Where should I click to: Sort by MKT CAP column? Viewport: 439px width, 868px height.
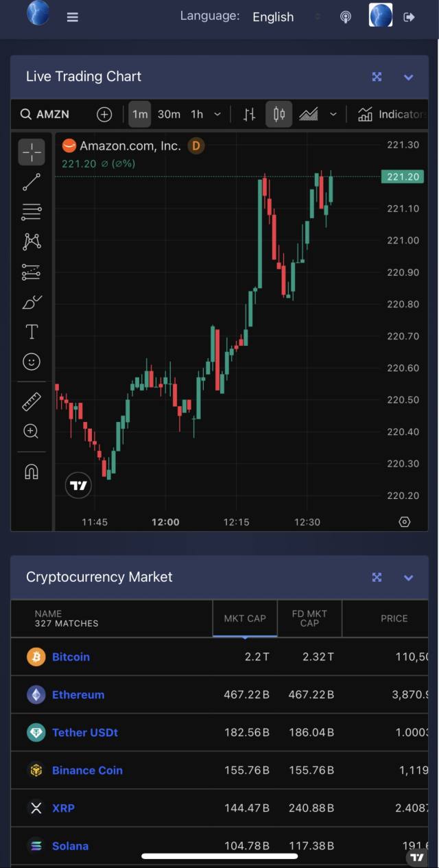245,618
